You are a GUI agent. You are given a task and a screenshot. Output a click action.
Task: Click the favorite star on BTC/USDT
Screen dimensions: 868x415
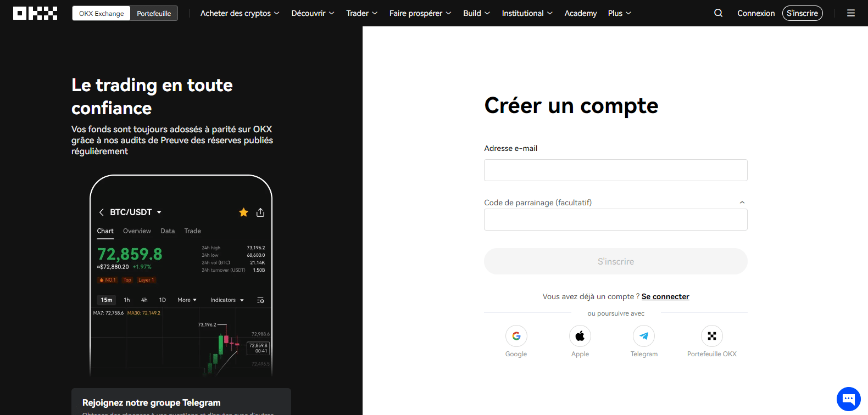pos(244,212)
